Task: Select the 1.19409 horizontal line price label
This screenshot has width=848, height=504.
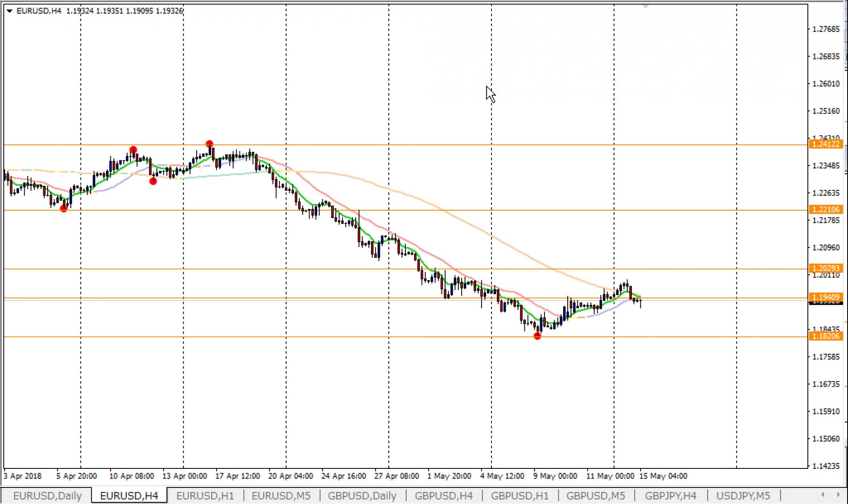Action: pos(826,297)
